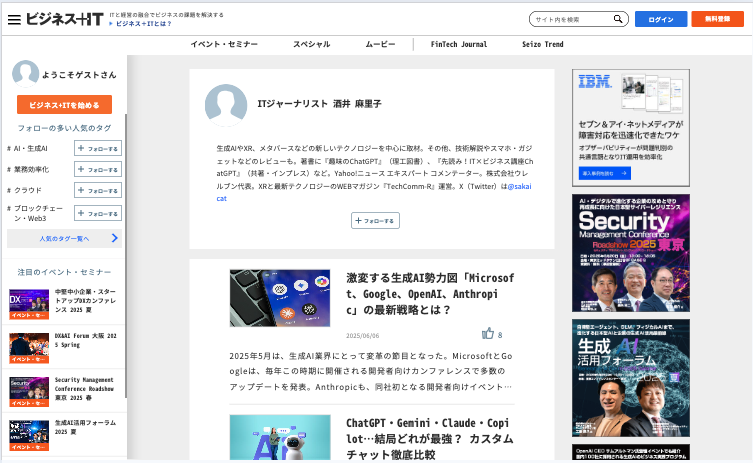Click the DX&AI Forum event thumbnail

tap(29, 348)
